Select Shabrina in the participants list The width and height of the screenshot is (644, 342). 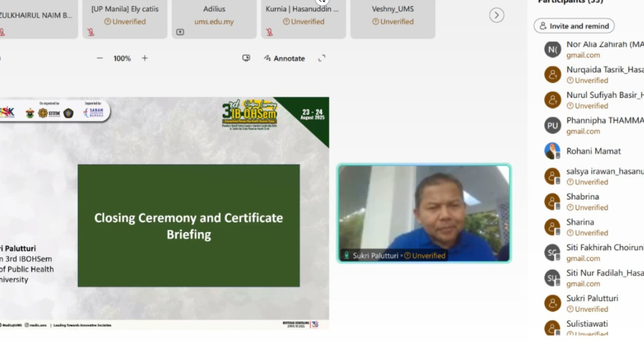pyautogui.click(x=583, y=197)
